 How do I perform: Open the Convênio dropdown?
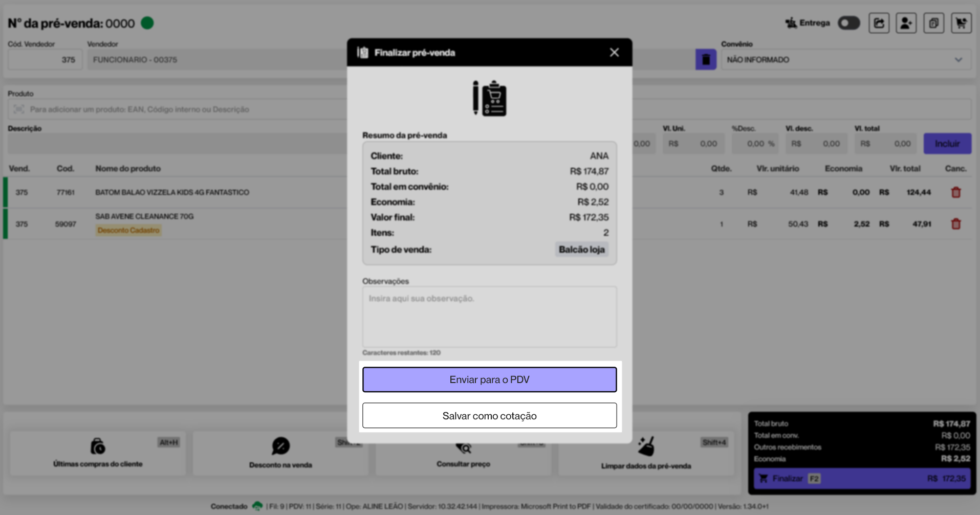[846, 60]
